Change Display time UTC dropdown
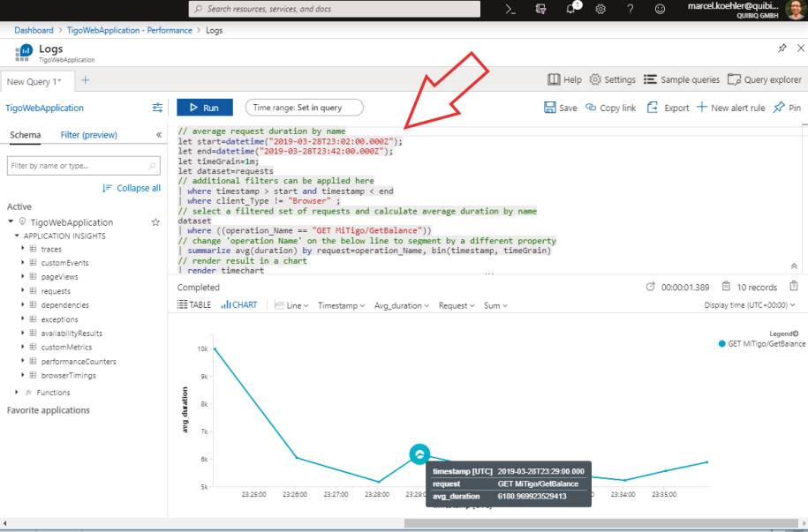The image size is (808, 532). coord(749,305)
